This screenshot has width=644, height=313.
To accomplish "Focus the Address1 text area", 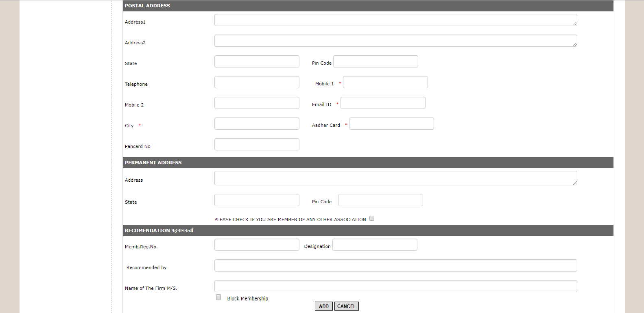I will 395,20.
